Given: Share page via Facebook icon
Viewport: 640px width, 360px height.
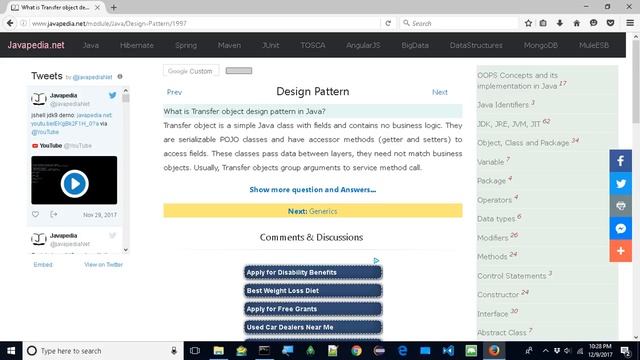Looking at the screenshot, I should pos(620,161).
